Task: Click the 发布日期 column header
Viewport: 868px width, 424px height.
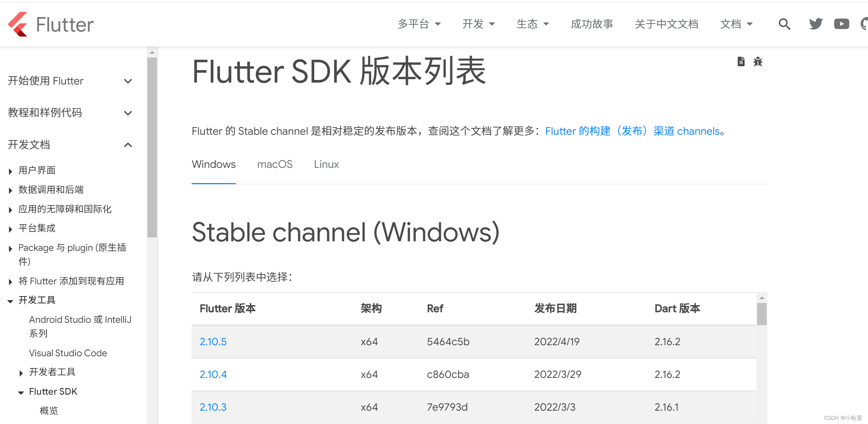Action: click(x=555, y=308)
